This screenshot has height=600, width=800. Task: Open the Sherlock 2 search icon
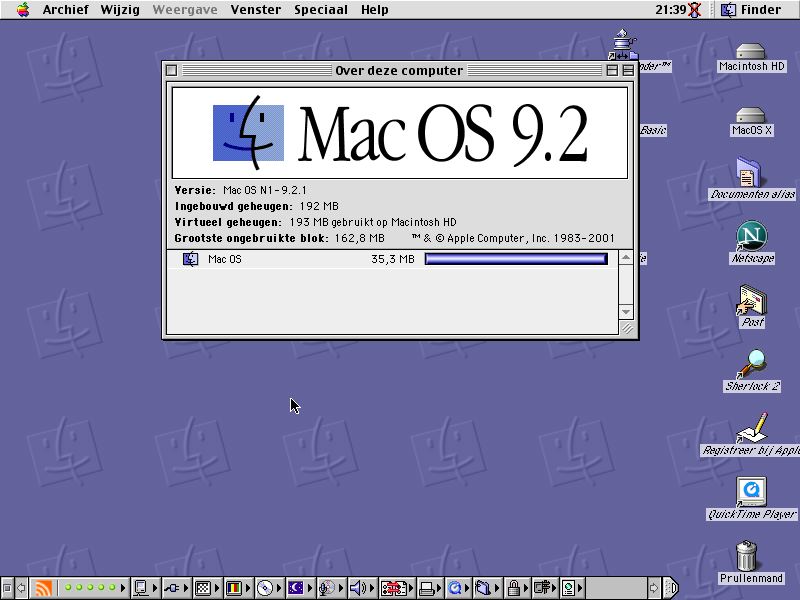pos(752,363)
